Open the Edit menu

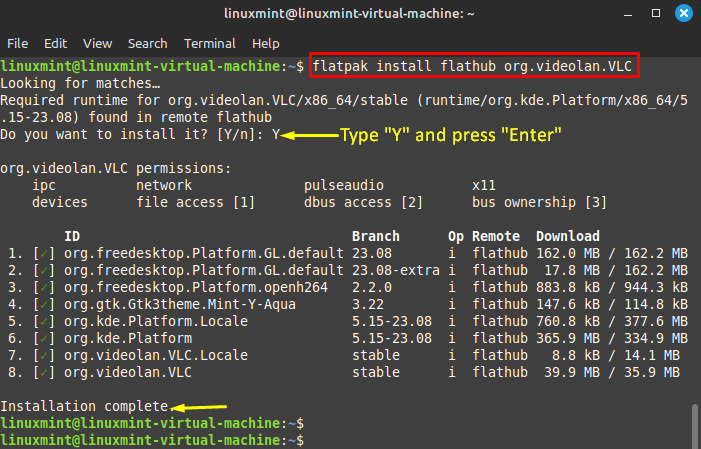click(x=55, y=44)
